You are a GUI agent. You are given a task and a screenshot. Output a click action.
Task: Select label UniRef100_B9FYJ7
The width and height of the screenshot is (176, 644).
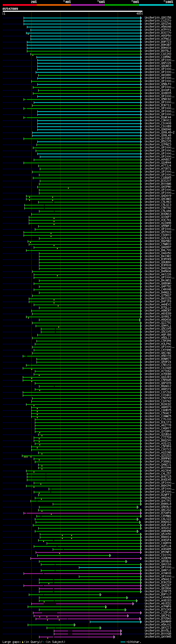158,594
